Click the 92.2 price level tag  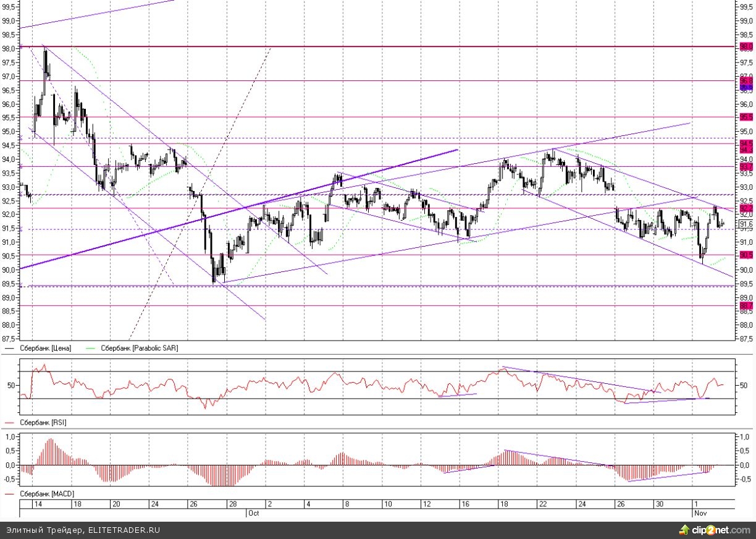click(x=746, y=209)
